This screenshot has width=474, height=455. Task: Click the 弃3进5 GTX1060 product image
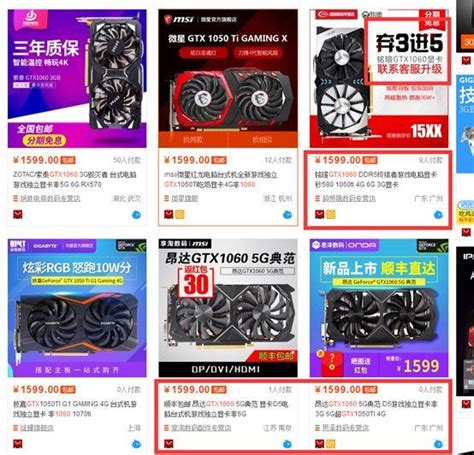click(x=379, y=79)
